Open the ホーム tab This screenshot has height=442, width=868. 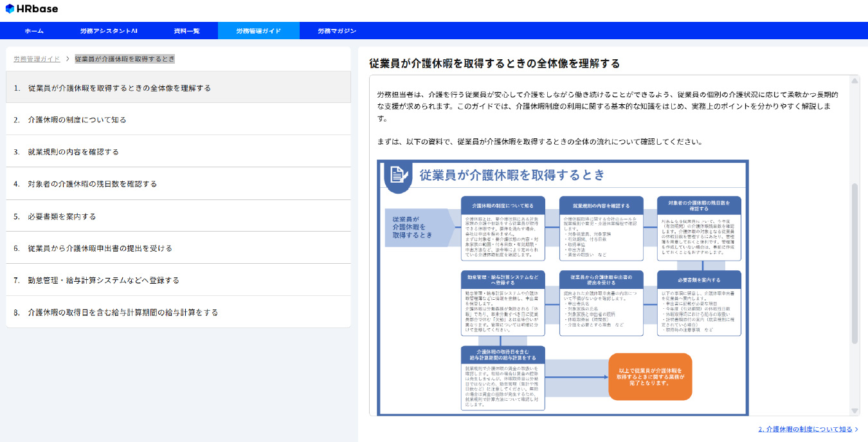[x=34, y=31]
